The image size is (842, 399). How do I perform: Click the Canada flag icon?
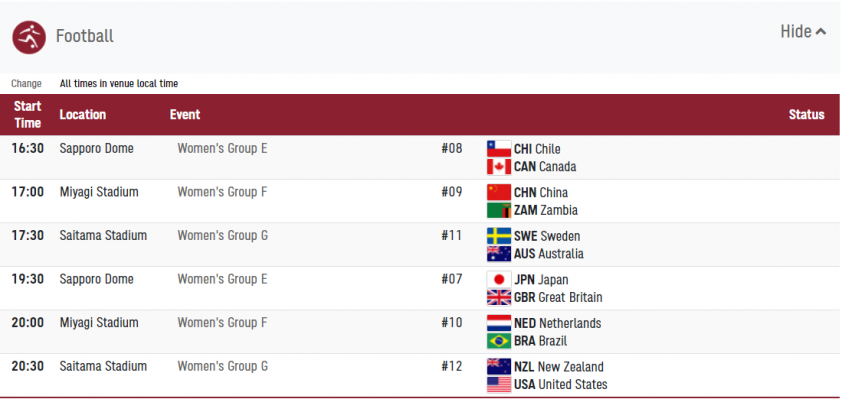[x=499, y=167]
